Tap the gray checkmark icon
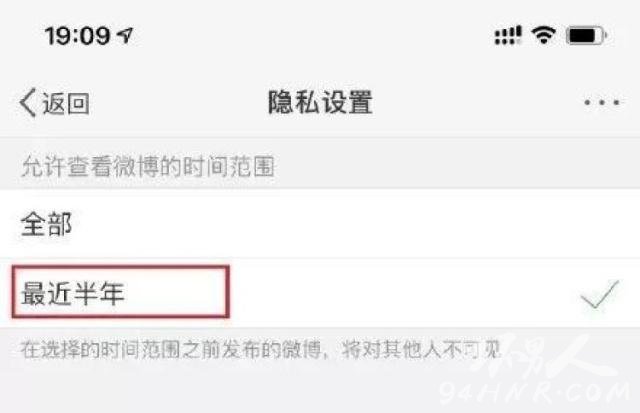640x413 pixels. coord(599,294)
